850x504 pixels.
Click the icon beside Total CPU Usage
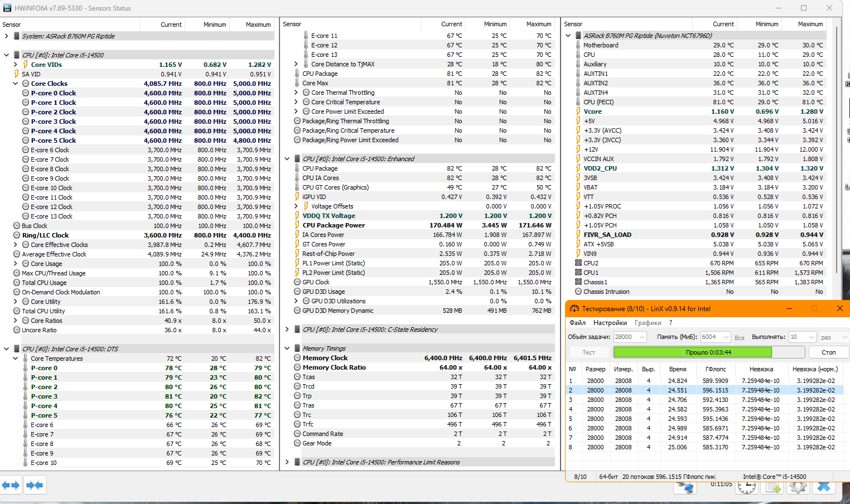(17, 283)
